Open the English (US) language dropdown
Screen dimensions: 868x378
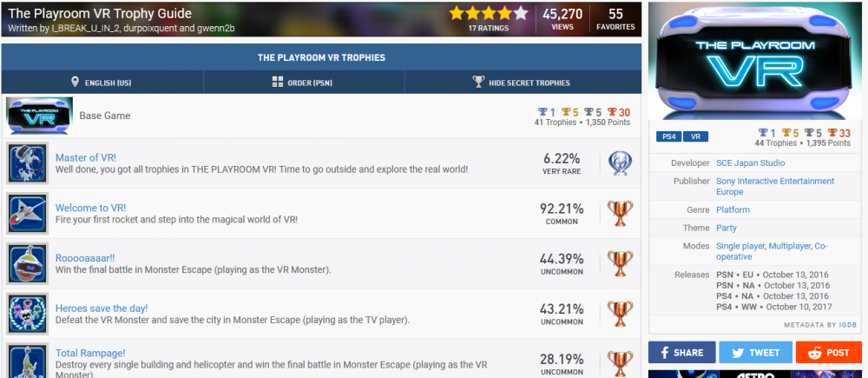102,83
